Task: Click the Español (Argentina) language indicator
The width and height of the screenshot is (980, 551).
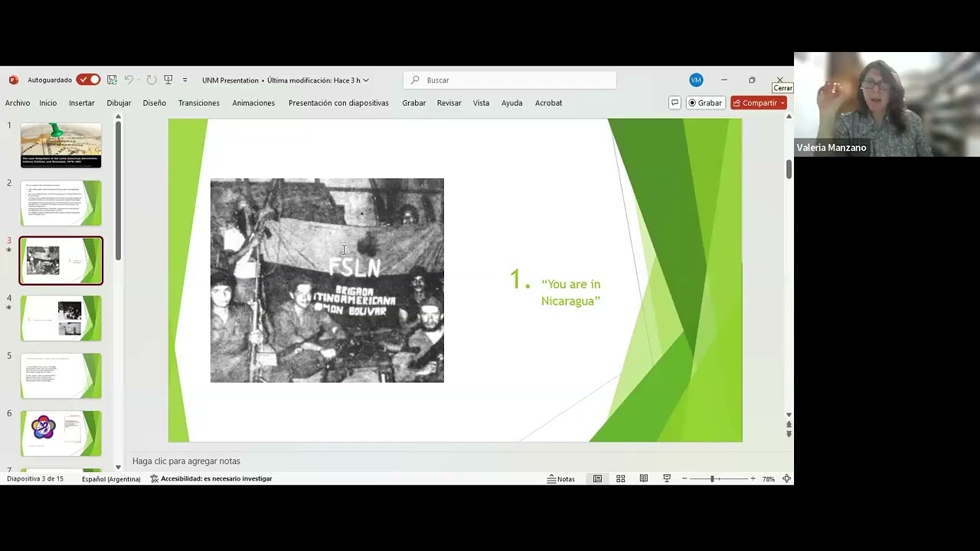Action: point(111,478)
